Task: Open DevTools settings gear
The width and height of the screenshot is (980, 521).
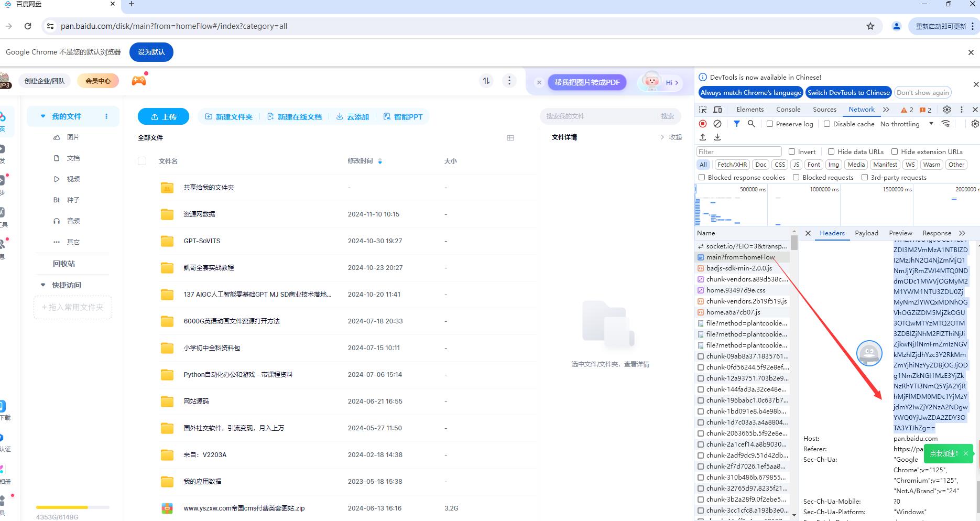Action: (946, 110)
